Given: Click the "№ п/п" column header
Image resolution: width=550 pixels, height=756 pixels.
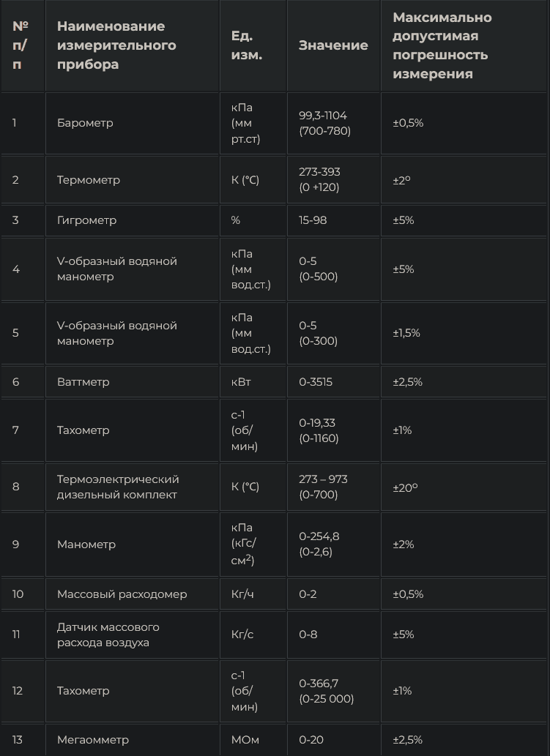Looking at the screenshot, I should pos(21,45).
